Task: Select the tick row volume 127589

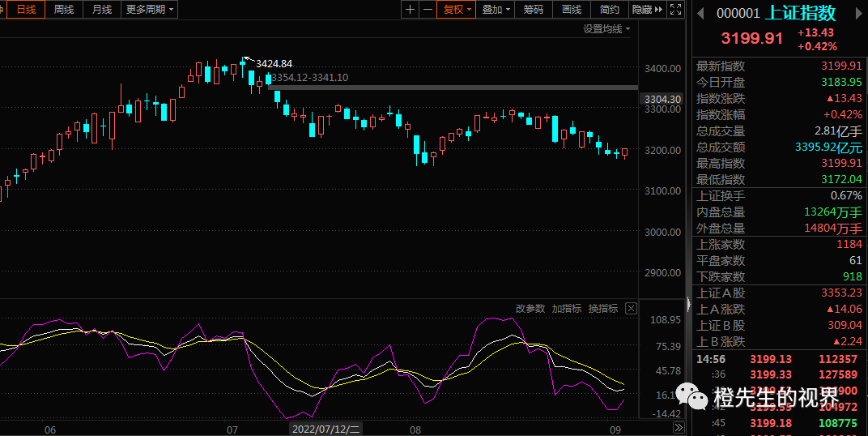Action: 838,374
